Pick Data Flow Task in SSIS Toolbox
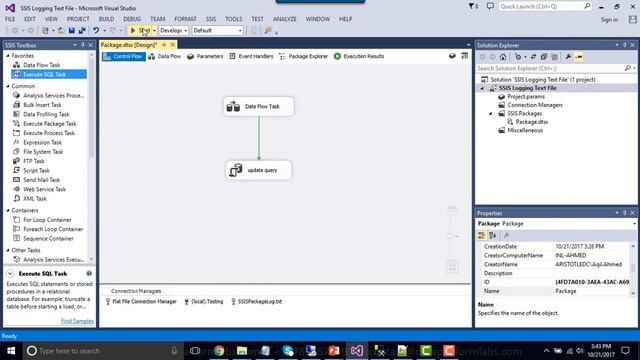The height and width of the screenshot is (360, 640). [41, 65]
